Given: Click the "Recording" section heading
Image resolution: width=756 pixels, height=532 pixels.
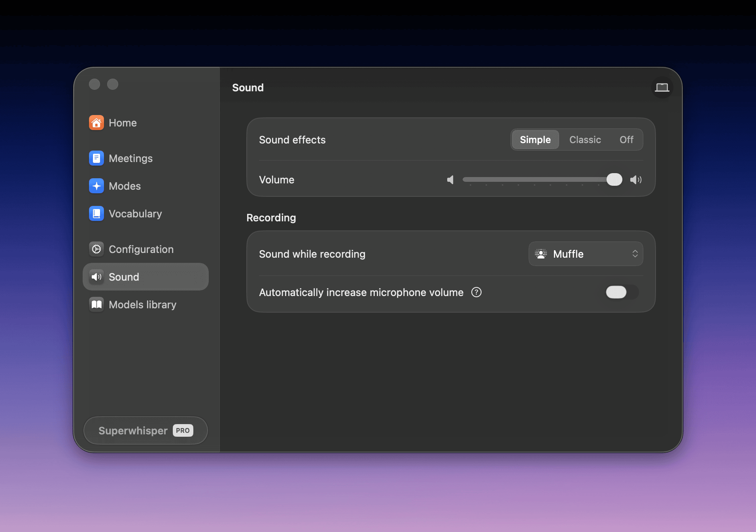Looking at the screenshot, I should (271, 218).
